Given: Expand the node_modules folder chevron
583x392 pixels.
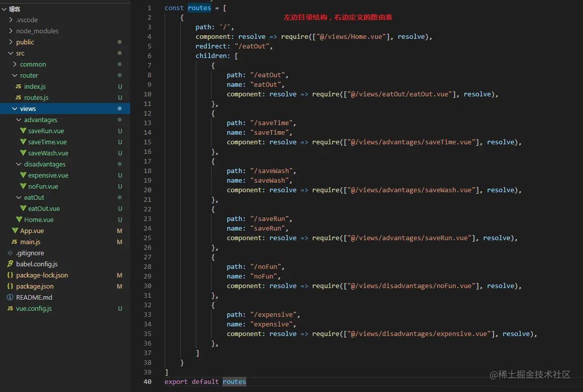Looking at the screenshot, I should coord(11,31).
